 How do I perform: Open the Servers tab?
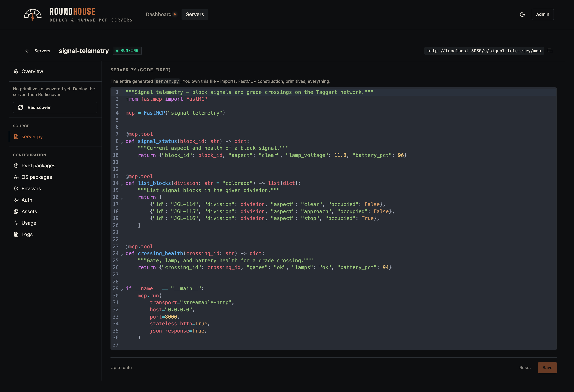pos(195,14)
